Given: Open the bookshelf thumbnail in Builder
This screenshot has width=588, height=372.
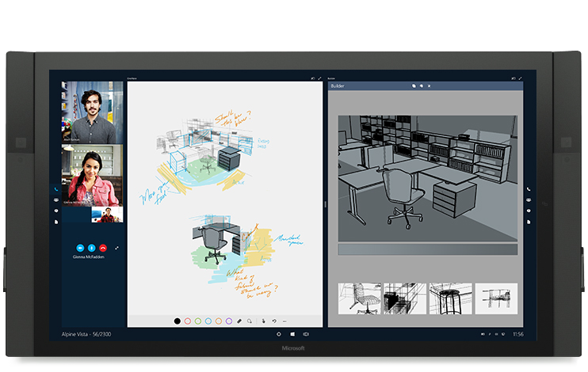Looking at the screenshot, I should tap(405, 298).
